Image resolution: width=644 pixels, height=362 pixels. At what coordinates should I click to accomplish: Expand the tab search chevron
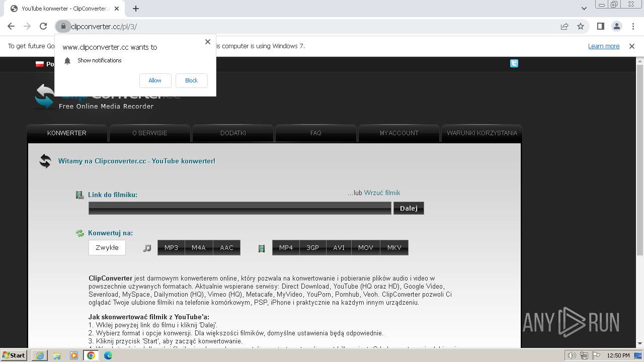tap(584, 9)
